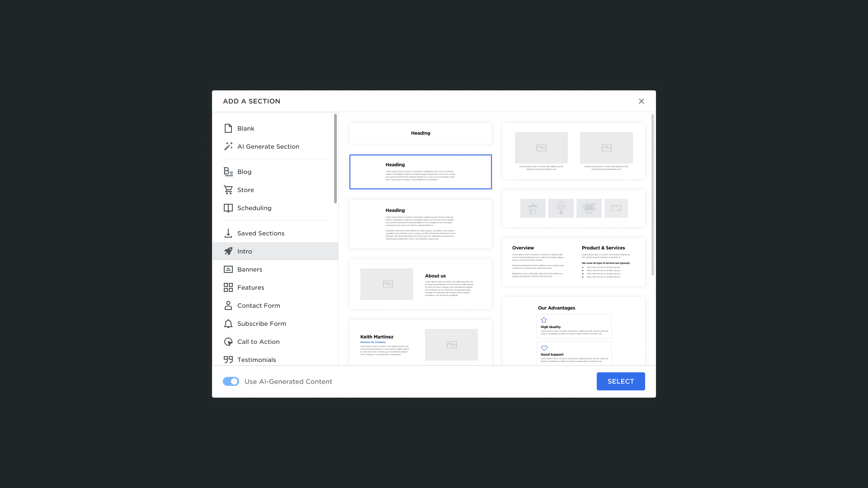Close the Add a Section dialog
The image size is (868, 488).
coord(641,101)
